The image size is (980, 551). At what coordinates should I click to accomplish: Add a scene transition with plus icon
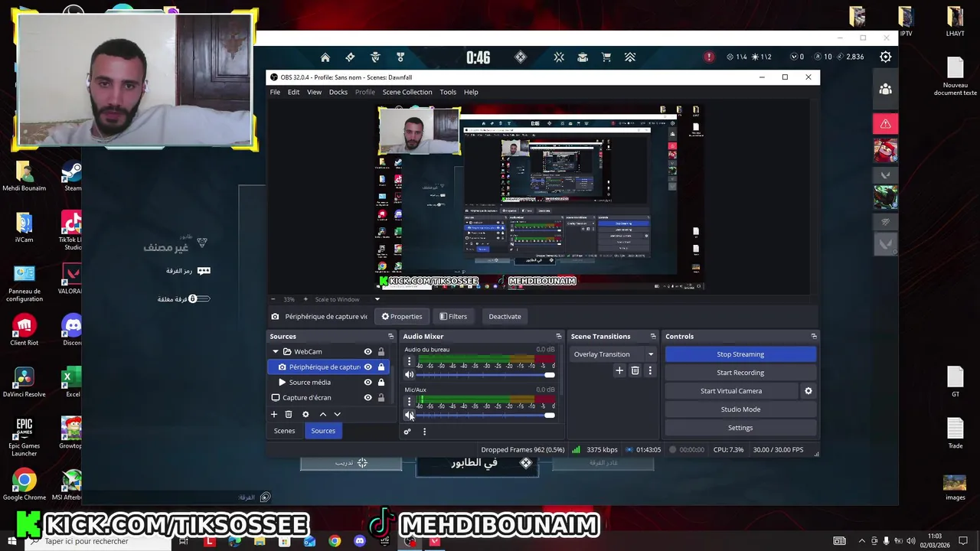(619, 370)
